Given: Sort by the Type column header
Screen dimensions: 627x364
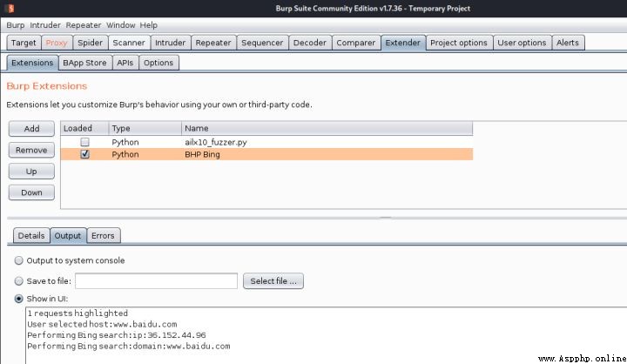Looking at the screenshot, I should pyautogui.click(x=145, y=128).
